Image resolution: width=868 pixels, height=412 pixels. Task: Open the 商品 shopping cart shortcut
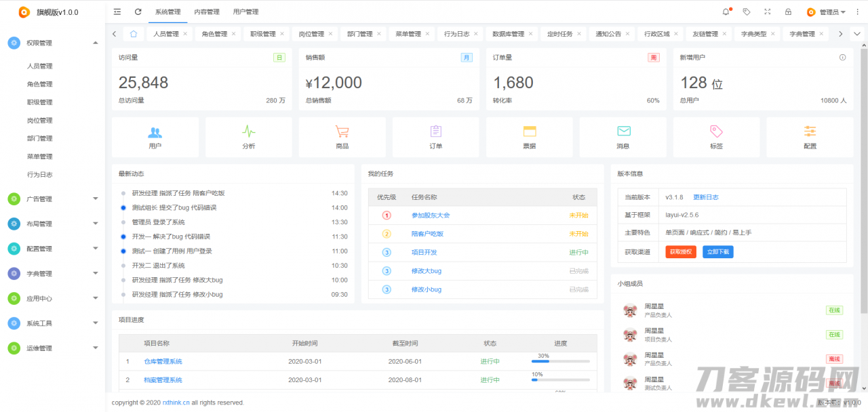tap(342, 137)
